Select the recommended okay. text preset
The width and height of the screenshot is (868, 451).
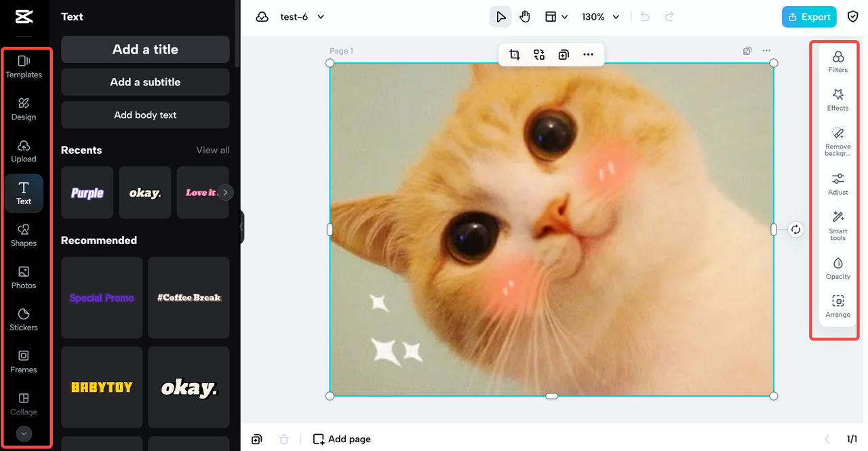pos(189,387)
